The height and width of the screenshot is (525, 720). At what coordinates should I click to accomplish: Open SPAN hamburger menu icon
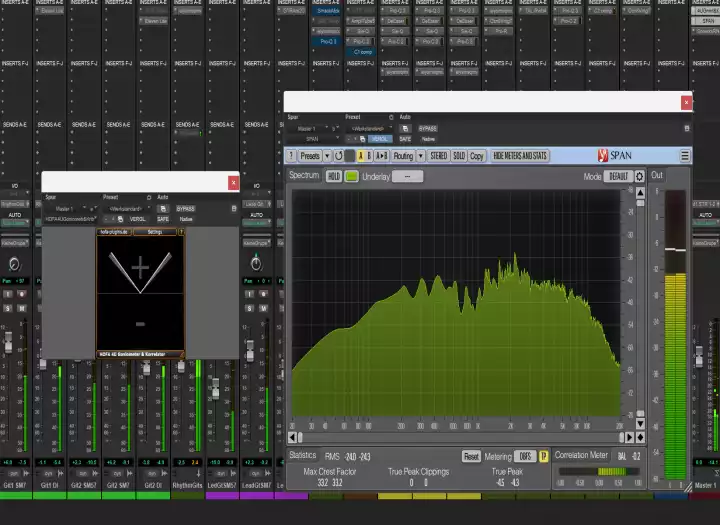click(x=685, y=156)
